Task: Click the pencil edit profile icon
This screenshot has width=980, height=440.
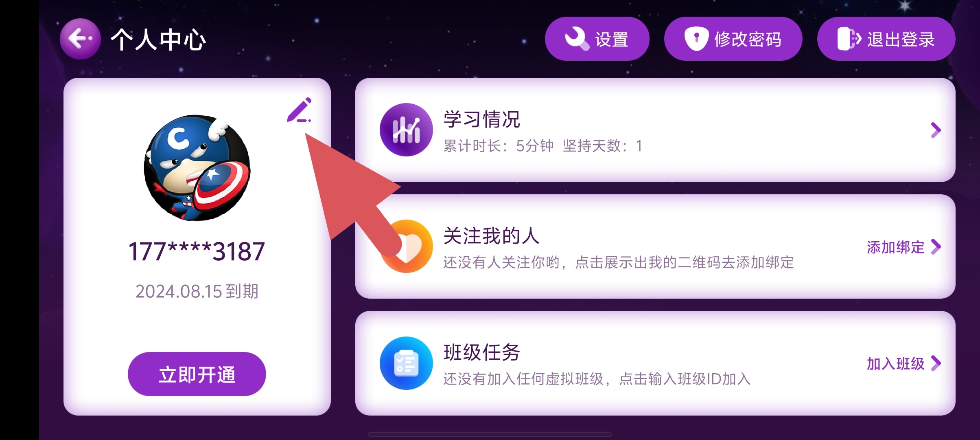Action: coord(299,110)
